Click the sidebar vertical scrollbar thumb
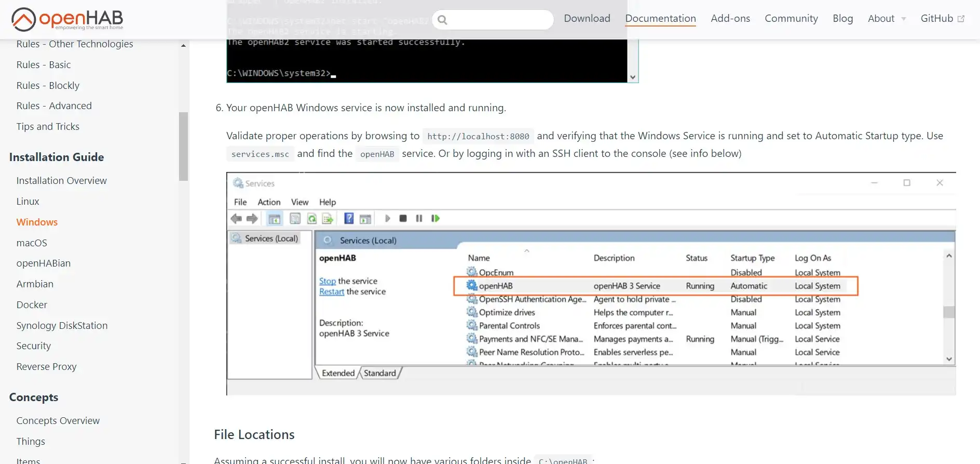Viewport: 980px width, 464px height. (183, 147)
